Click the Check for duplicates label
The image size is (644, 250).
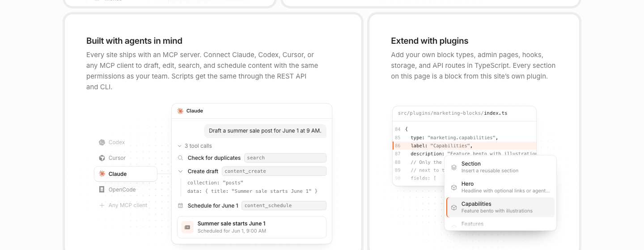pos(214,158)
